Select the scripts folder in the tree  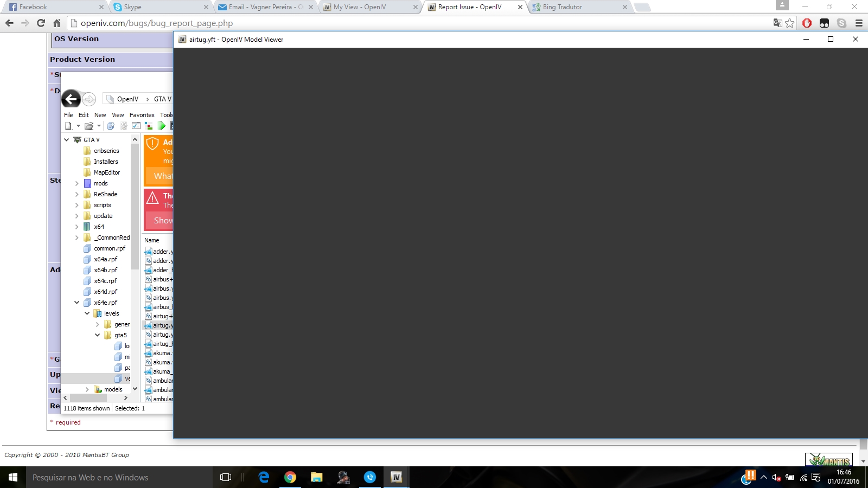click(102, 205)
